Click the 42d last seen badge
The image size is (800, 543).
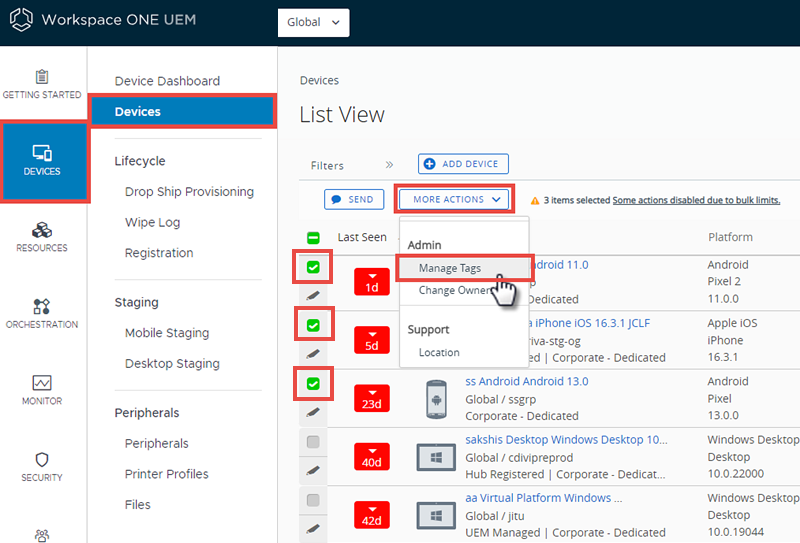point(372,514)
